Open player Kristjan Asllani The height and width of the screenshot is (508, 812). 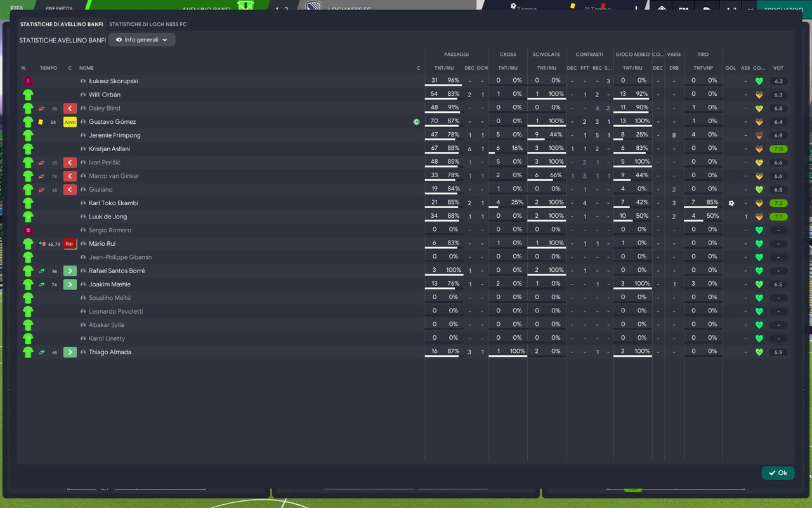tap(109, 149)
